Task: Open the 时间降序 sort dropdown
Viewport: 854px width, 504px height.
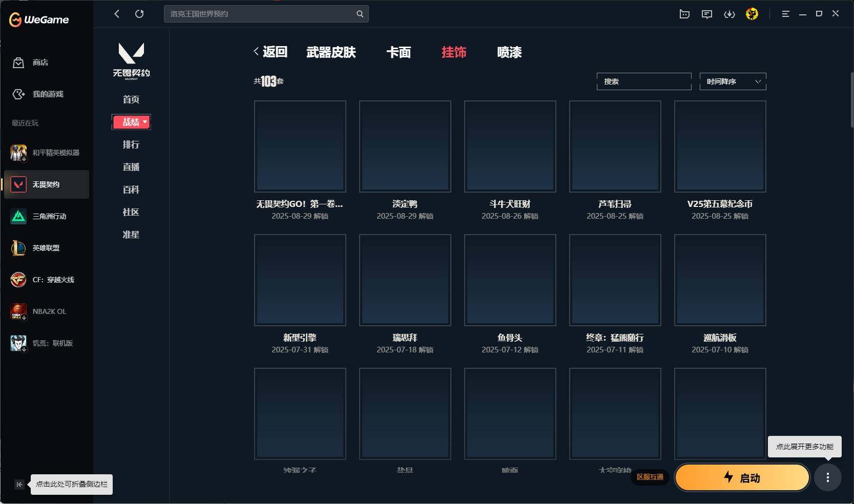Action: [733, 81]
